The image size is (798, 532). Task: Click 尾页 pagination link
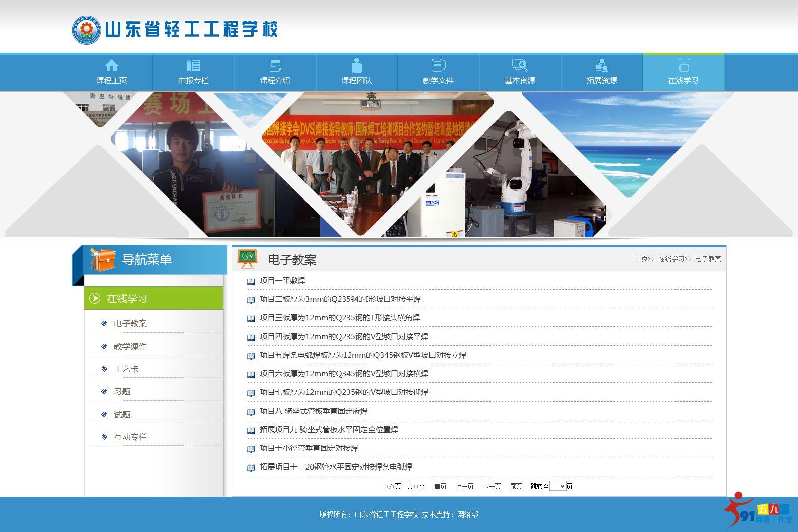(516, 486)
